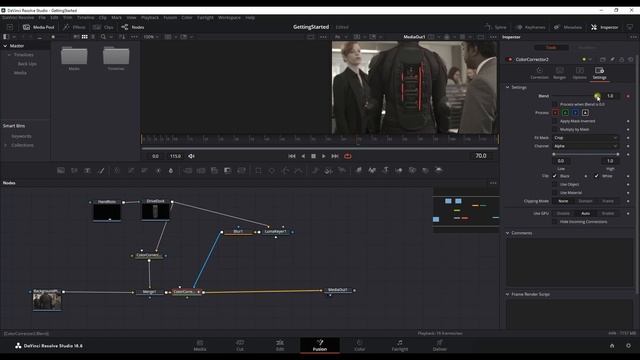This screenshot has width=640, height=360.
Task: Open the Keyframes panel
Action: pos(530,27)
